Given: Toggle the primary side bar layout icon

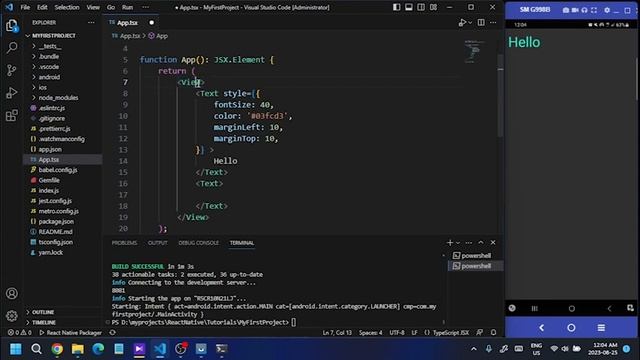Looking at the screenshot, I should (x=396, y=7).
